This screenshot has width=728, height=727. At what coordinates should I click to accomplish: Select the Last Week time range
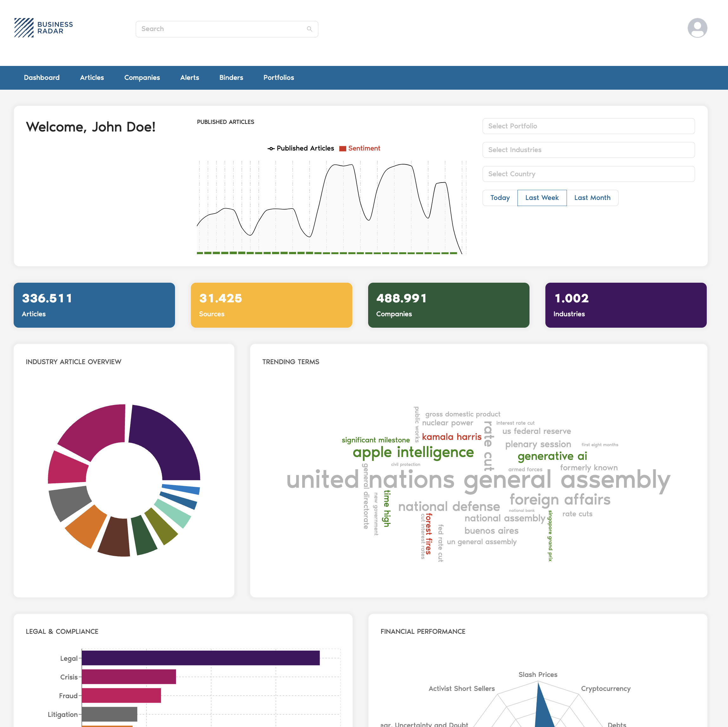(542, 198)
